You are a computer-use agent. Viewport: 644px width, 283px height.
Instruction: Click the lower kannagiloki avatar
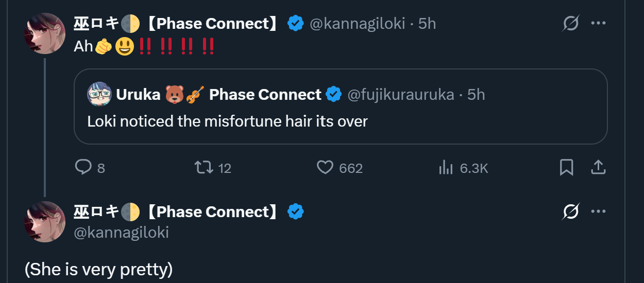tap(45, 222)
